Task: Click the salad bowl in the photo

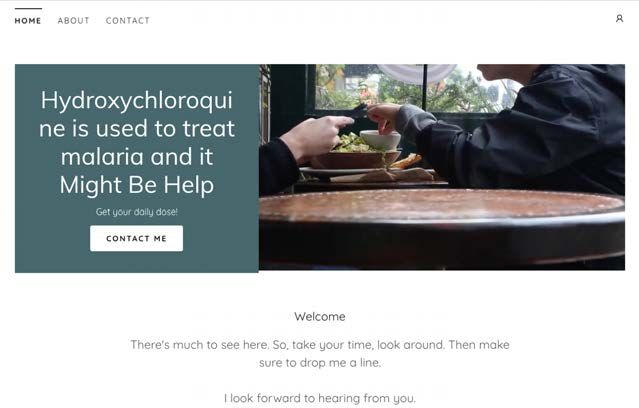Action: click(x=357, y=153)
